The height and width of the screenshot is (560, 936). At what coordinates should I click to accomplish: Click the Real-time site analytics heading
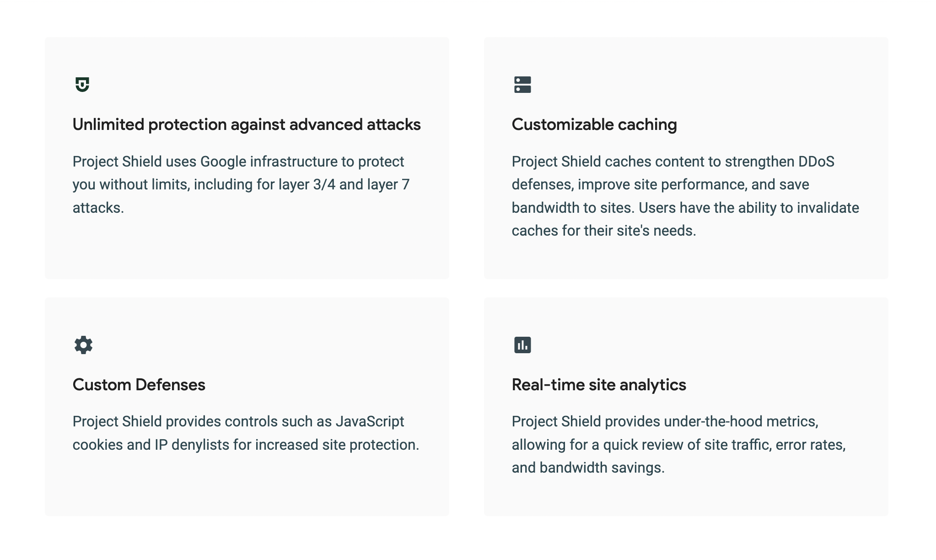coord(599,385)
